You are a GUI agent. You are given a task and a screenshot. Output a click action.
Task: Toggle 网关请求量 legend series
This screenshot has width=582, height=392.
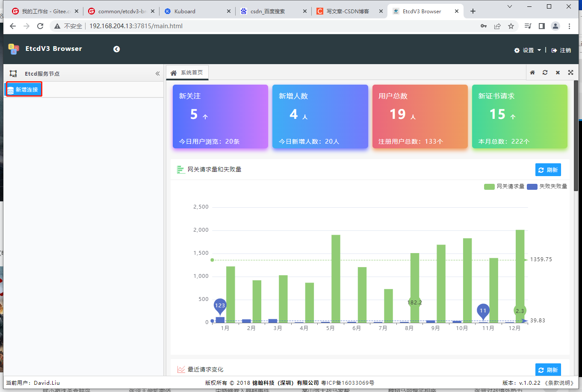tap(504, 186)
